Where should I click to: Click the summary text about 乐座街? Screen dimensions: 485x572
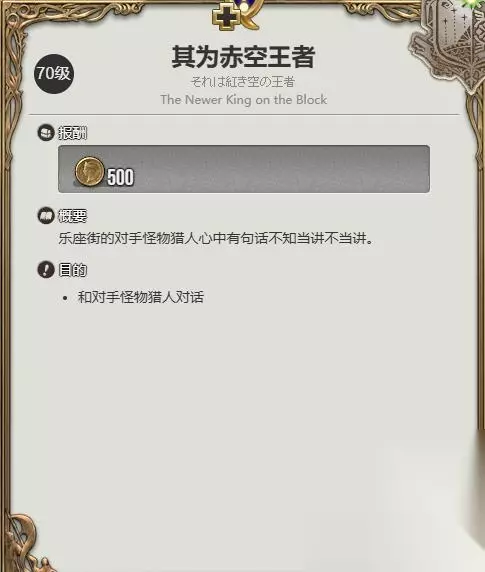pos(216,239)
